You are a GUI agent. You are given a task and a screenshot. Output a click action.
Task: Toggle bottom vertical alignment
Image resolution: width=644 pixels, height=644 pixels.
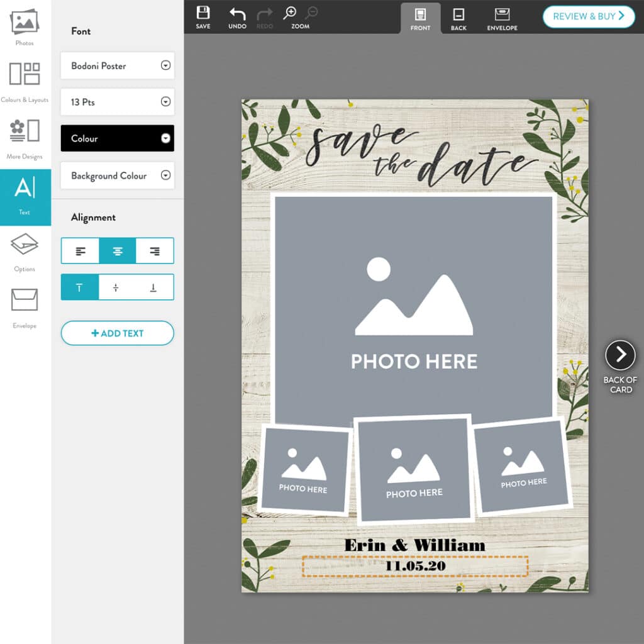155,287
